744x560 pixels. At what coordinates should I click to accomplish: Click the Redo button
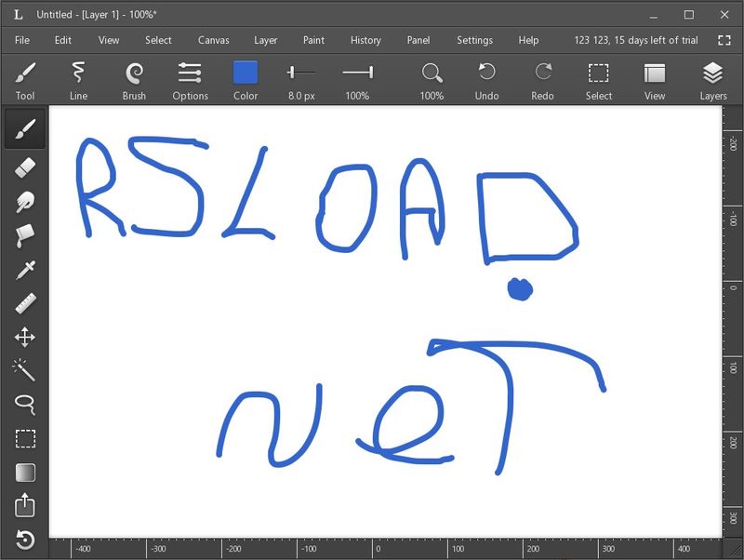coord(542,81)
